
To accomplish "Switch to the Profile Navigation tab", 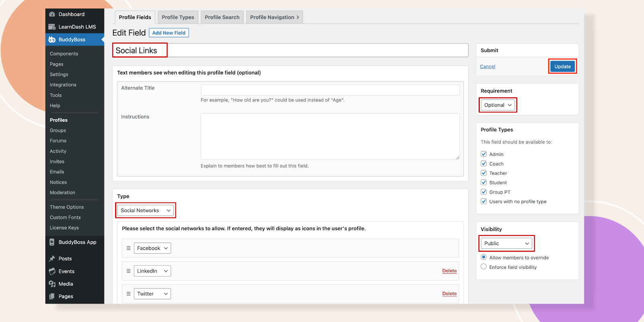I will point(274,17).
